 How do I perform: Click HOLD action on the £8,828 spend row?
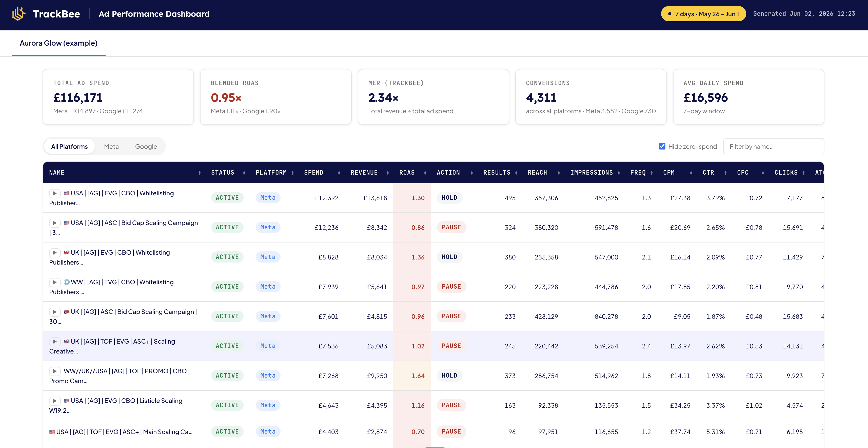pos(449,257)
